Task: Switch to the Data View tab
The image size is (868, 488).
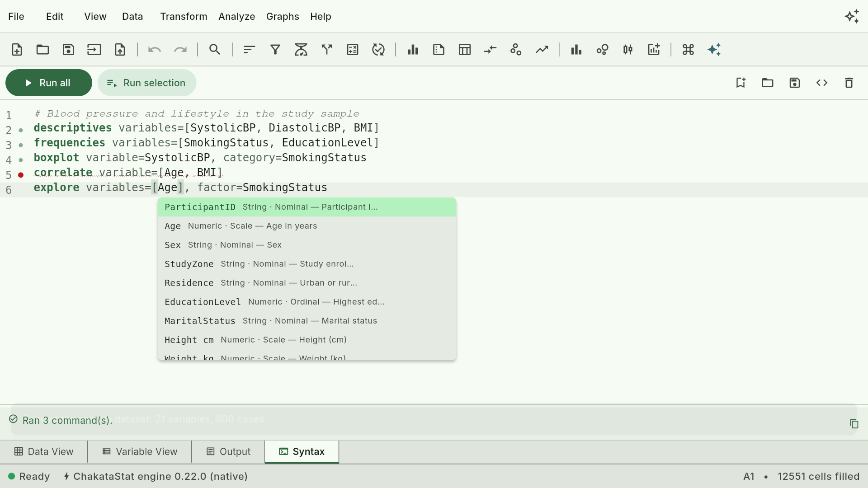Action: click(x=44, y=452)
